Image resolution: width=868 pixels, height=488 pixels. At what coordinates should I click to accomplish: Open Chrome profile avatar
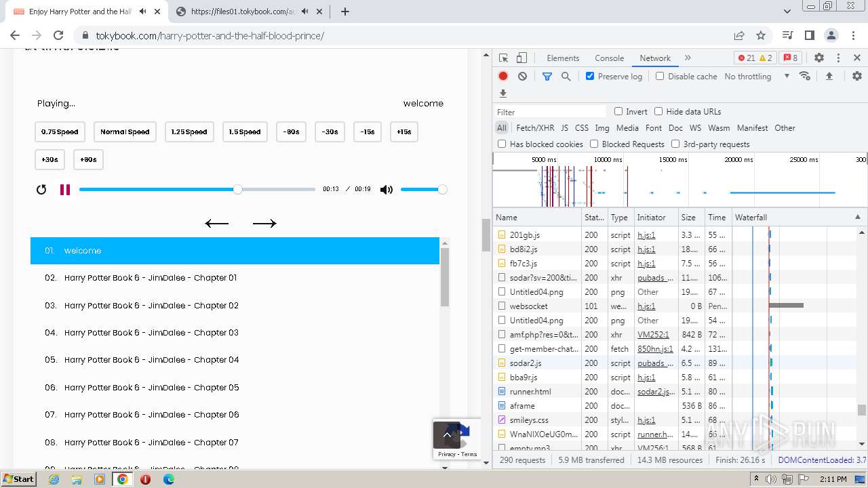click(x=831, y=35)
